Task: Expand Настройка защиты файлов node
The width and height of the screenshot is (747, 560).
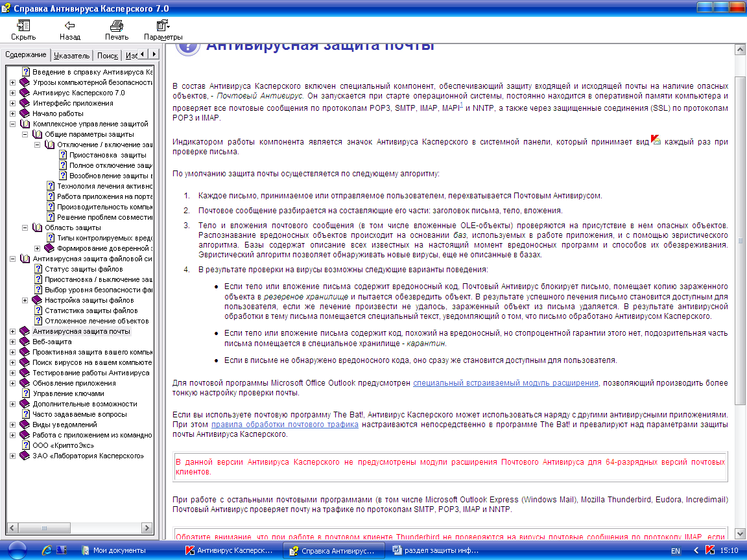Action: tap(25, 300)
